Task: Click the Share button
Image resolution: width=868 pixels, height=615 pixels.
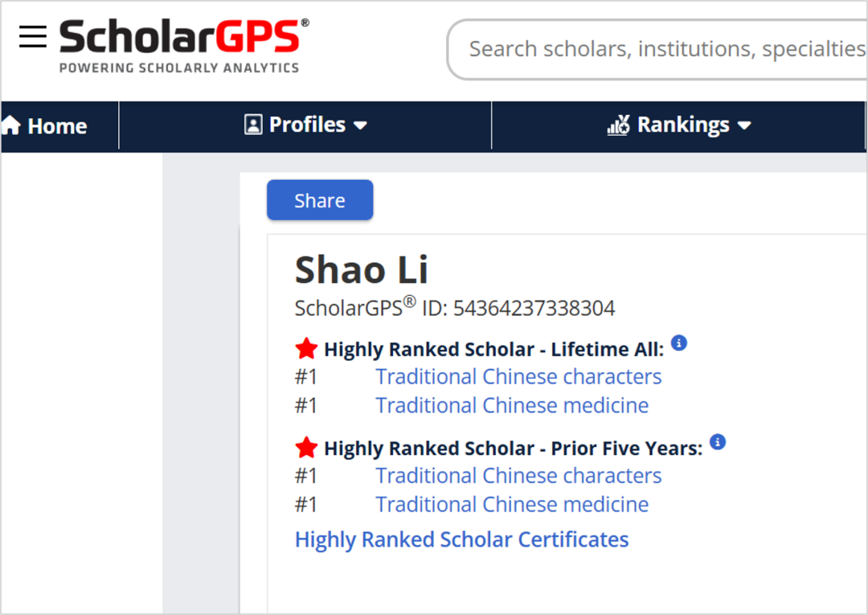Action: pyautogui.click(x=319, y=199)
